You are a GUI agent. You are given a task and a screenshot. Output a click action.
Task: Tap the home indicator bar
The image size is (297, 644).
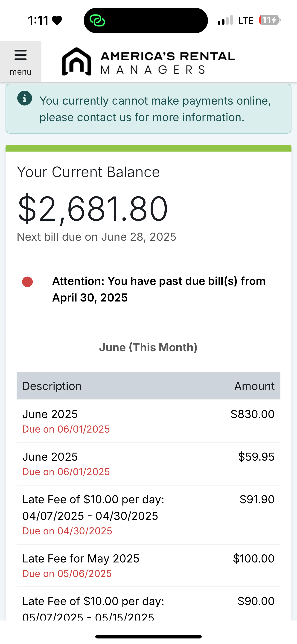pos(148,636)
